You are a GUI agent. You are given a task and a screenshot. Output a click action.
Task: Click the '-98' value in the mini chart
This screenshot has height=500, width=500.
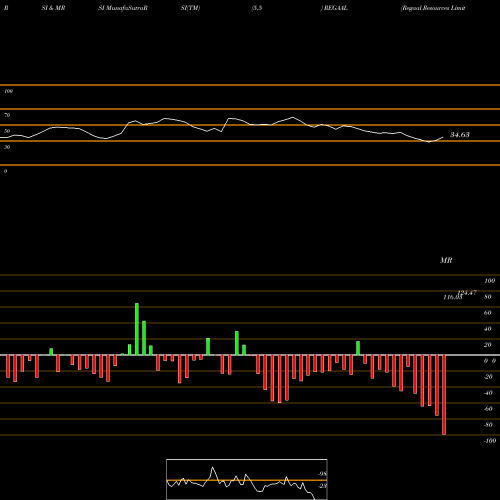322,474
